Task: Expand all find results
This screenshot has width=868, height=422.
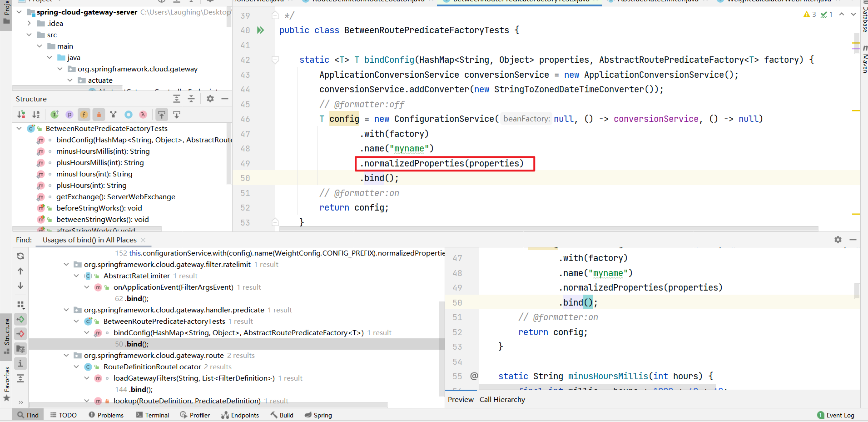Action: 20,378
